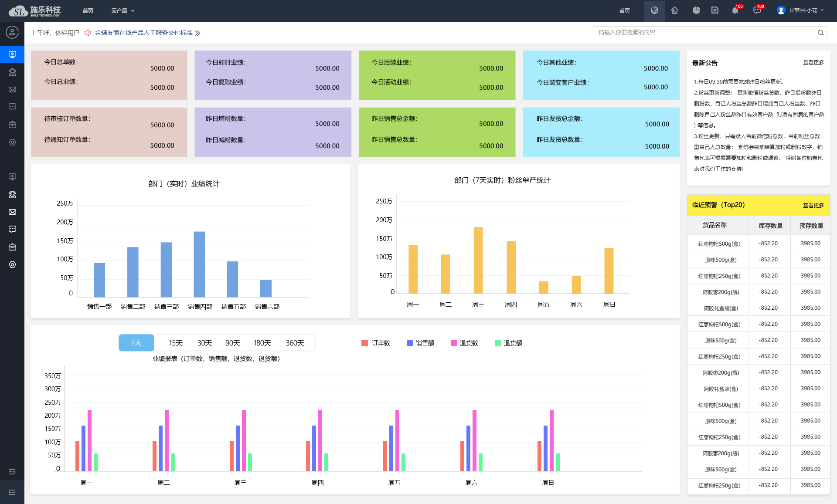
Task: Click 查看更多 in 临近预警 panel
Action: tap(813, 206)
